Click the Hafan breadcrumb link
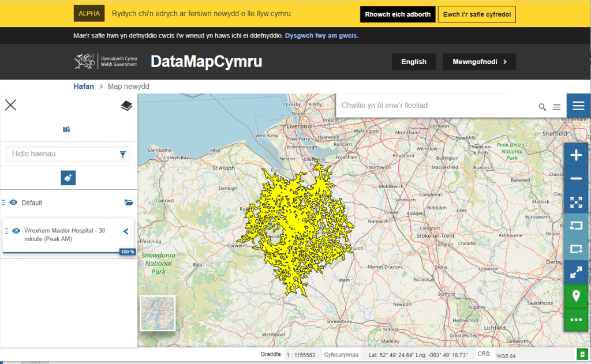This screenshot has height=364, width=591. coord(84,87)
